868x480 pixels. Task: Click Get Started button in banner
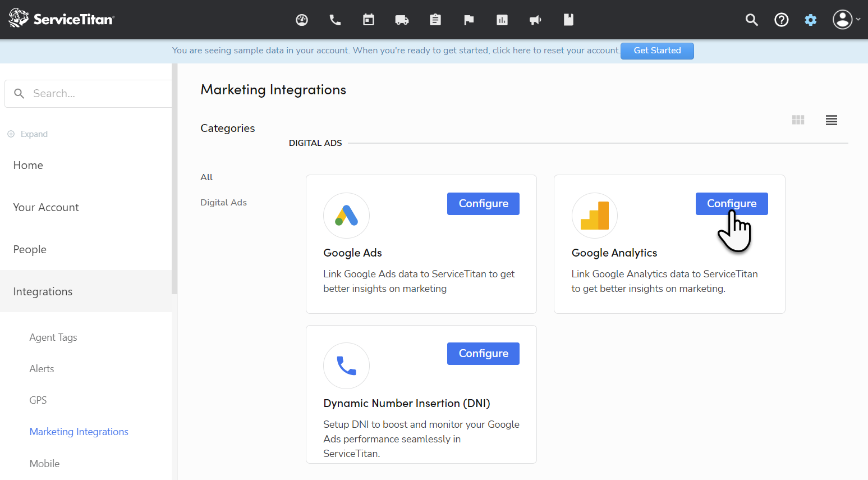[x=657, y=51]
